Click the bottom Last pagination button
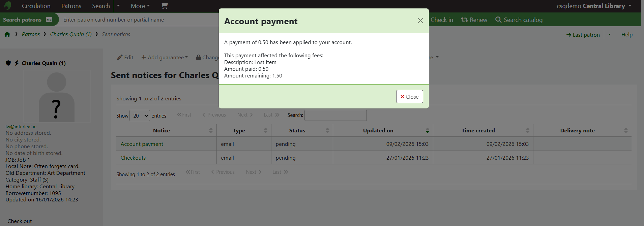The width and height of the screenshot is (644, 226). 280,172
